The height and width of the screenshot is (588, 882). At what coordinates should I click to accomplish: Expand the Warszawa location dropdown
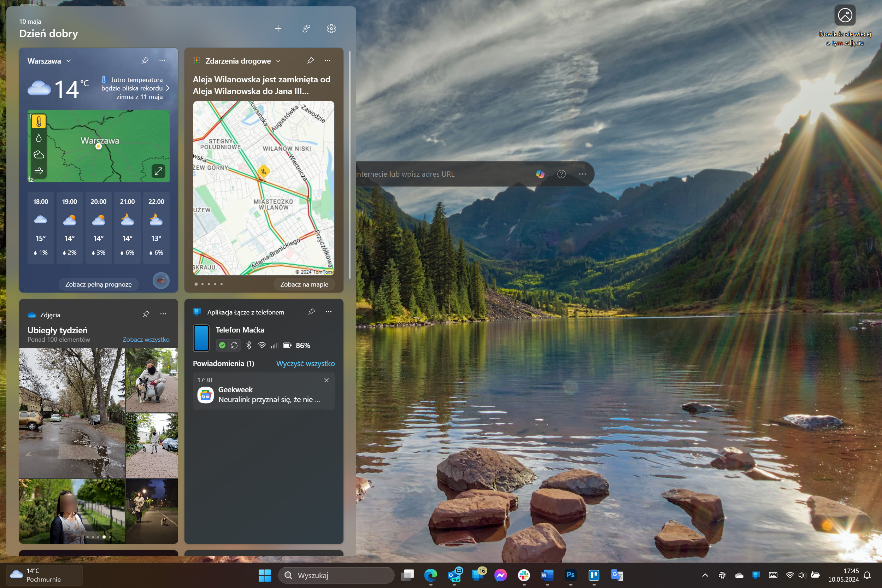click(x=68, y=61)
